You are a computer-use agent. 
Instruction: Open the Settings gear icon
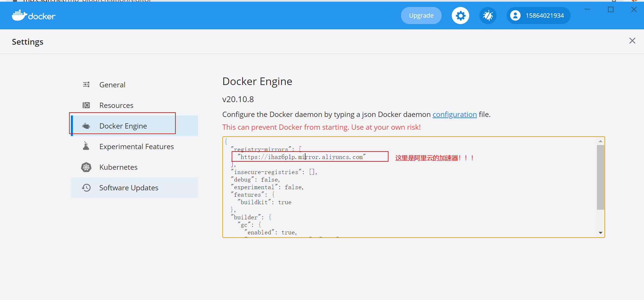(460, 15)
